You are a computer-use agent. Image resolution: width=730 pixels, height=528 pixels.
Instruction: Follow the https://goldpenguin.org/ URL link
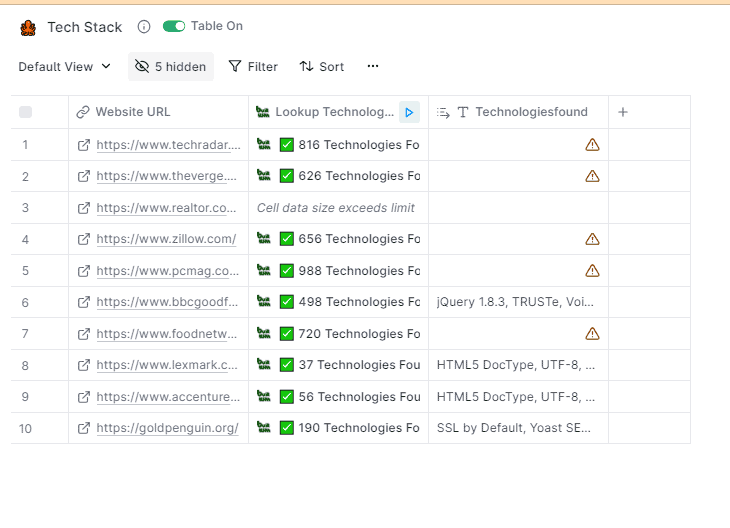168,428
